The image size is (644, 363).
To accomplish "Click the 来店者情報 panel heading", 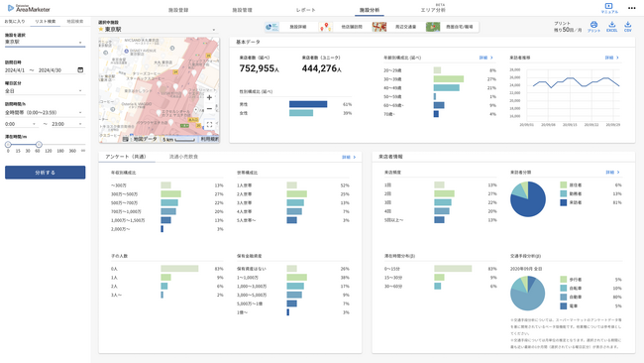I will tap(390, 157).
